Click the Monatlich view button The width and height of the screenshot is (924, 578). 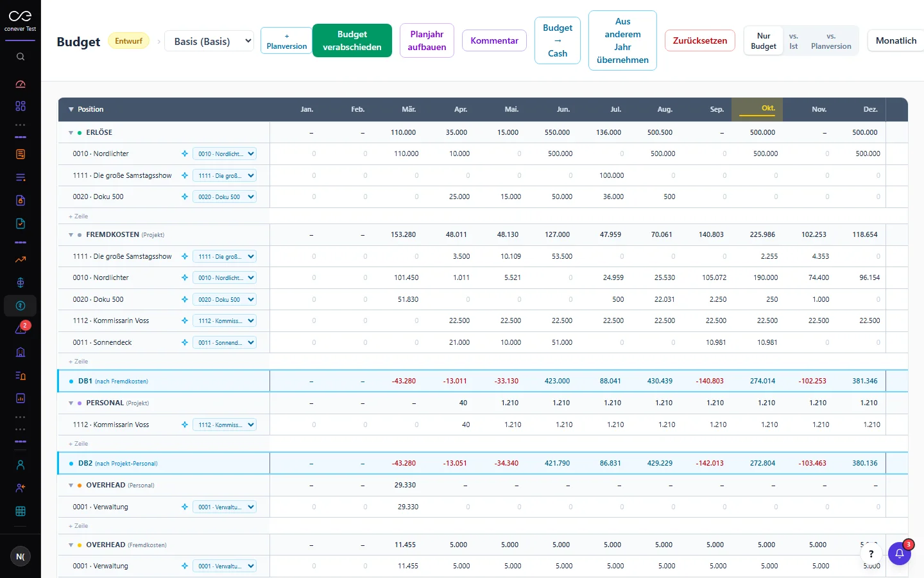click(896, 40)
